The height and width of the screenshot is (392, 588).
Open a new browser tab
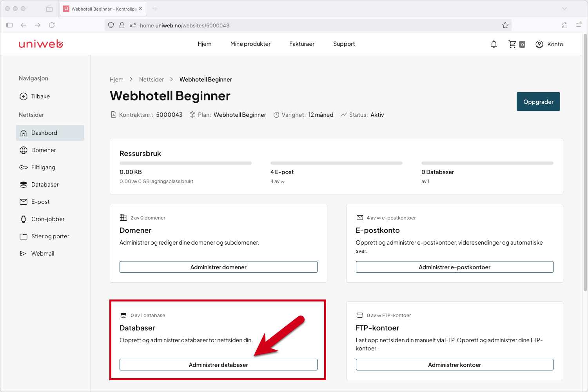tap(155, 9)
